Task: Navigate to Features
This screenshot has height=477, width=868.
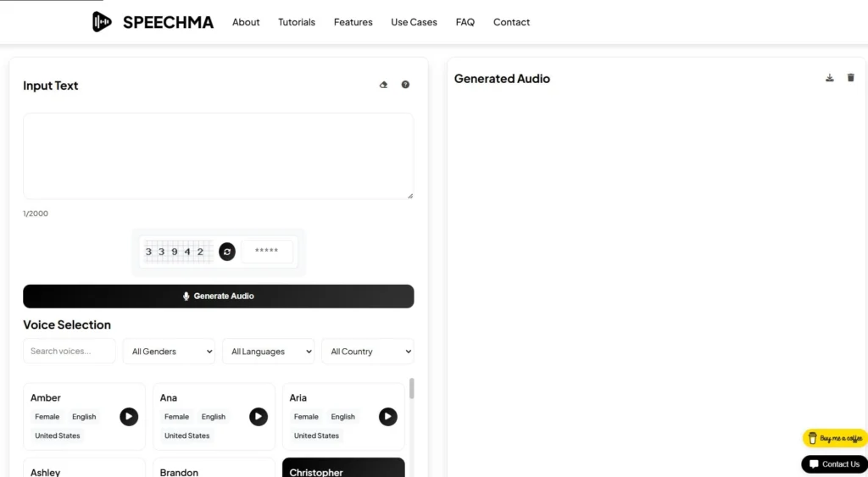Action: [353, 22]
